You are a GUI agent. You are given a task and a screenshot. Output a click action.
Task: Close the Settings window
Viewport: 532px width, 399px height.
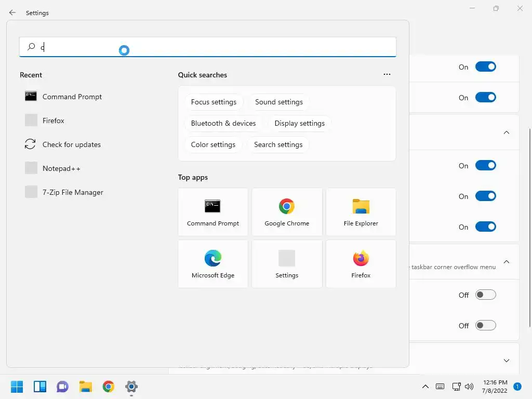point(520,8)
